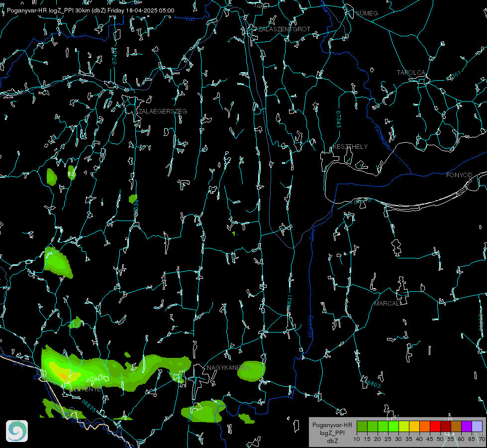Click the TAPOLCA town label
Screen dimensions: 487x448
pos(411,73)
